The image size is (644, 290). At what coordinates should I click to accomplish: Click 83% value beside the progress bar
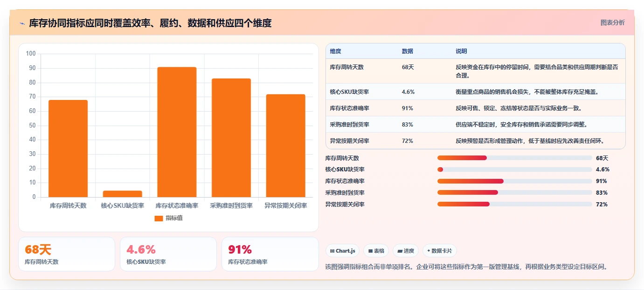click(602, 192)
